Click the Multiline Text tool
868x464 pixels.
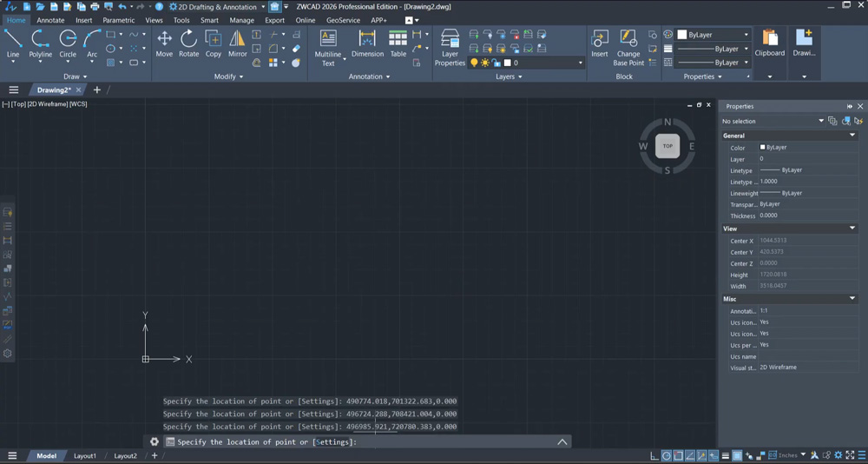click(x=328, y=48)
